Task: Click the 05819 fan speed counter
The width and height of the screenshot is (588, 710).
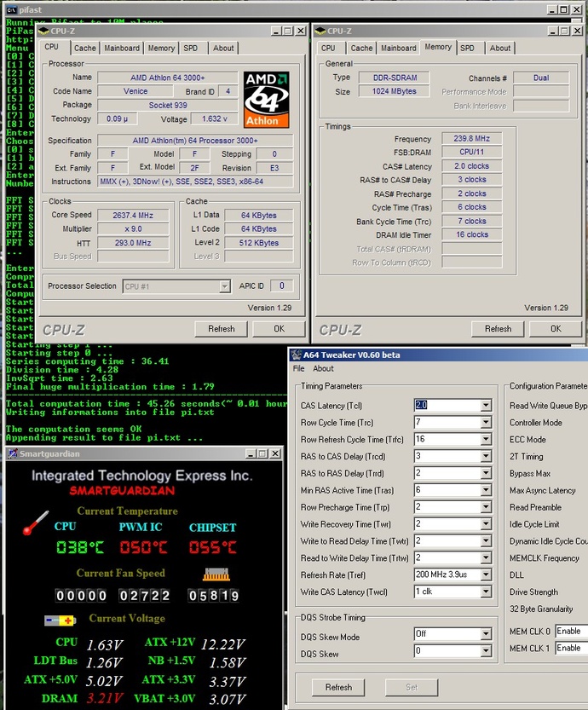Action: pos(214,596)
